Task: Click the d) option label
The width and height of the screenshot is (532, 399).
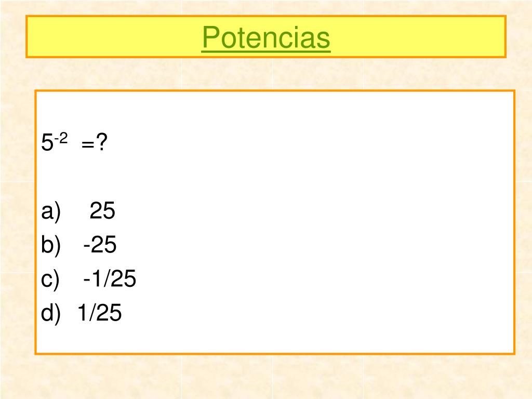Action: (51, 313)
